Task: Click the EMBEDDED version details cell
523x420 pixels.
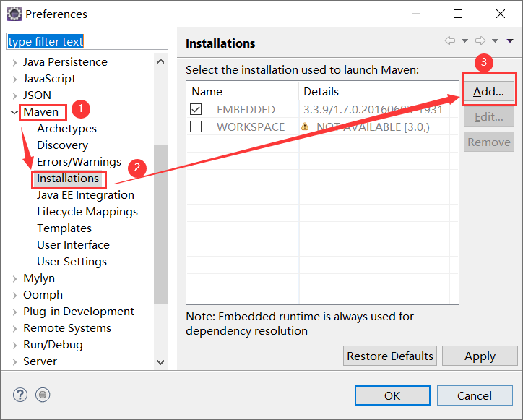Action: pos(373,109)
